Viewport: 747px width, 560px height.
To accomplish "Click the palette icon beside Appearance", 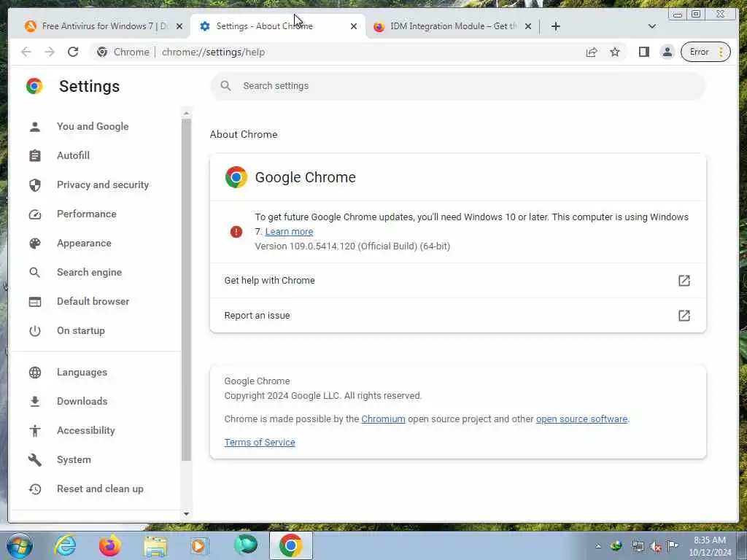I will (35, 244).
